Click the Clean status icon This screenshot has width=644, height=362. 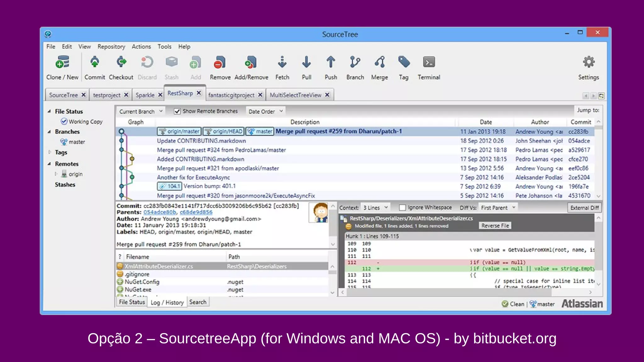[505, 304]
